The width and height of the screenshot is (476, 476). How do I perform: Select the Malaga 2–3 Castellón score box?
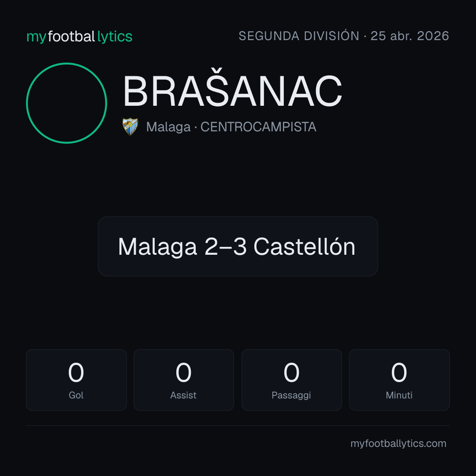(238, 246)
